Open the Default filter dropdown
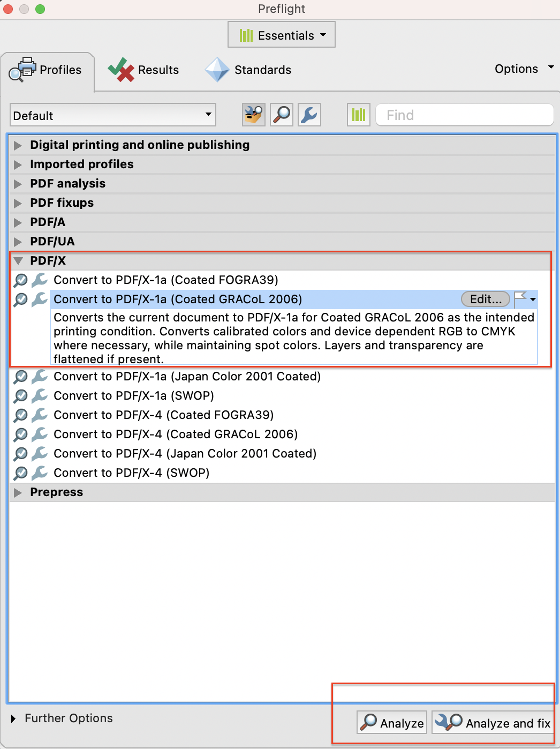Viewport: 560px width, 749px height. click(x=112, y=115)
